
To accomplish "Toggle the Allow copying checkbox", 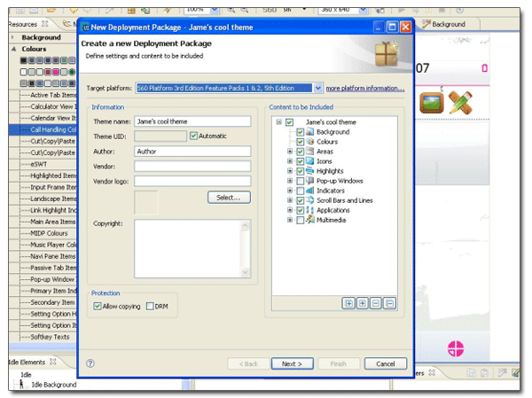I will (x=98, y=306).
